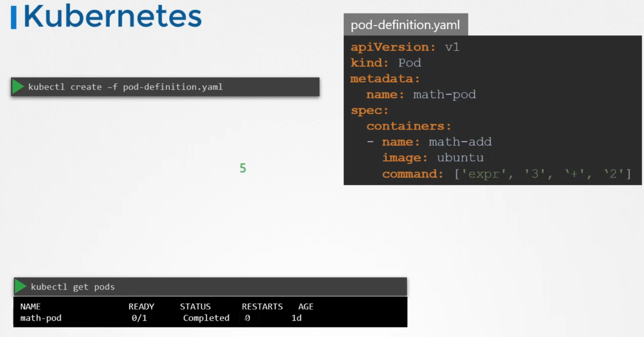This screenshot has height=337, width=644.
Task: Click the ubuntu image value
Action: 460,158
